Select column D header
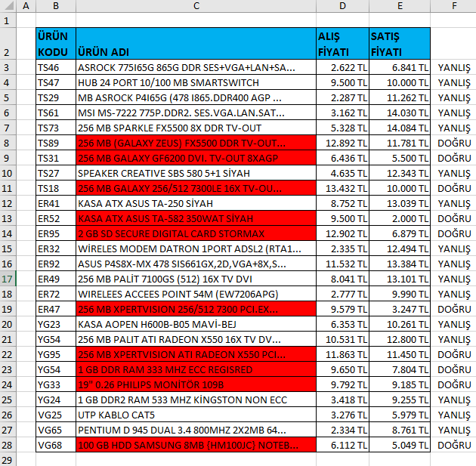Screen dimensions: 476x466 click(343, 6)
